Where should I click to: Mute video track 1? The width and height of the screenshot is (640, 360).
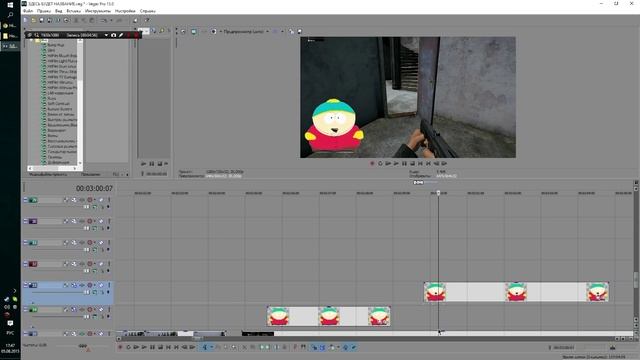(x=101, y=200)
